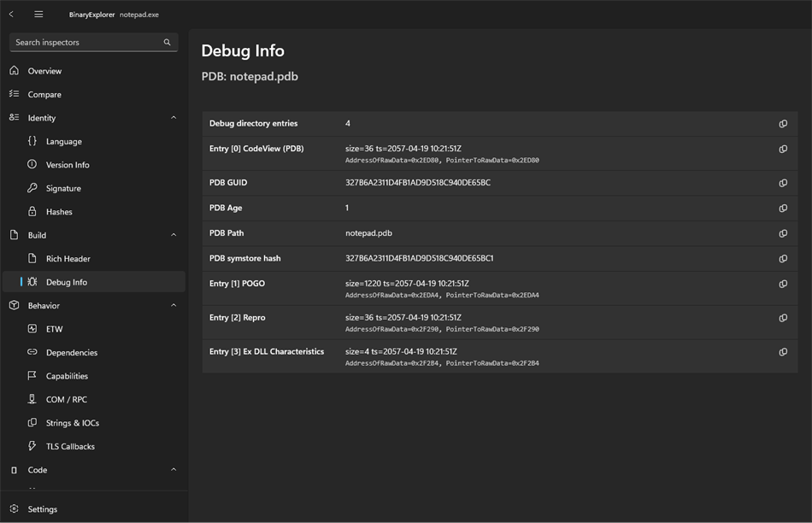812x523 pixels.
Task: Click the COM / RPC icon
Action: [32, 399]
